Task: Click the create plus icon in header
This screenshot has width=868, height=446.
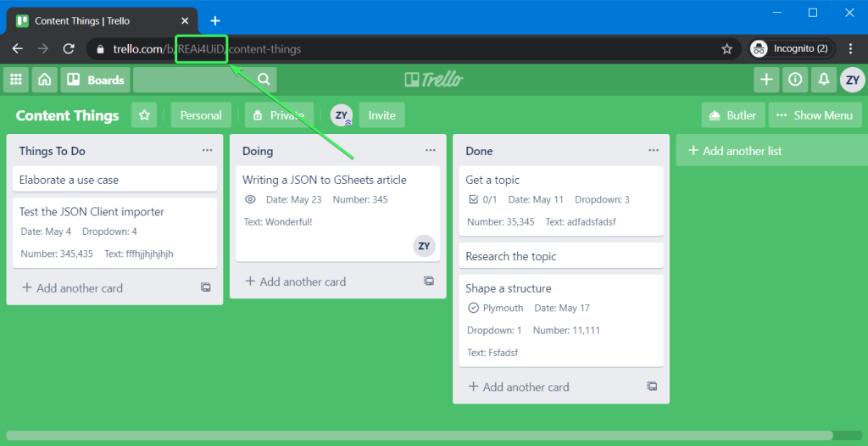Action: click(766, 80)
